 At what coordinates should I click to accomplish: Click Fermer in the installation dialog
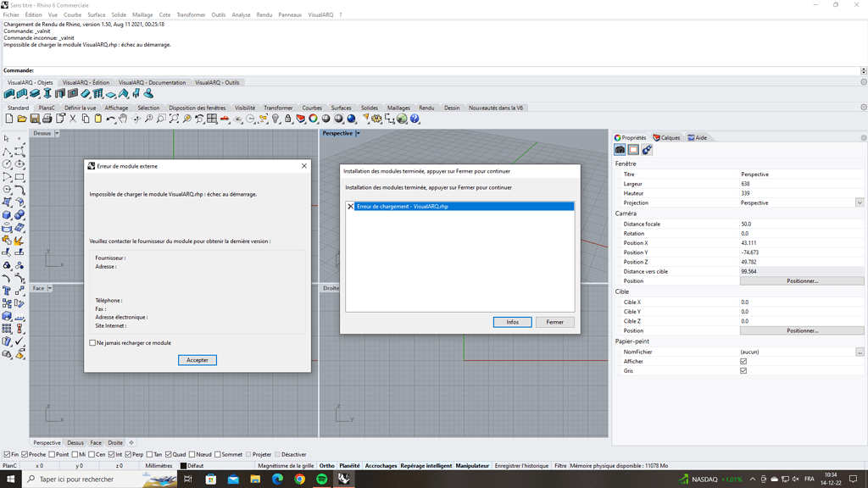pos(555,322)
